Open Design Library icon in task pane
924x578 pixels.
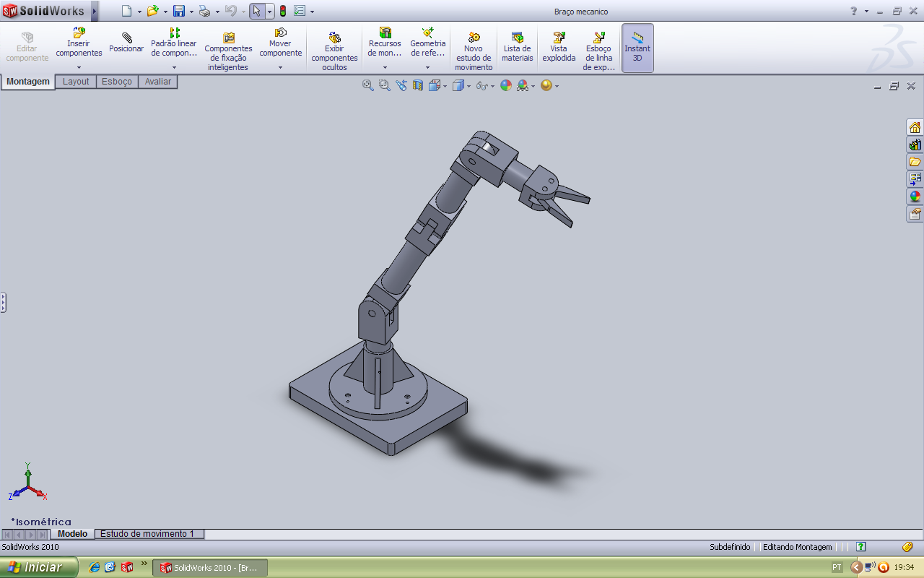pyautogui.click(x=915, y=144)
